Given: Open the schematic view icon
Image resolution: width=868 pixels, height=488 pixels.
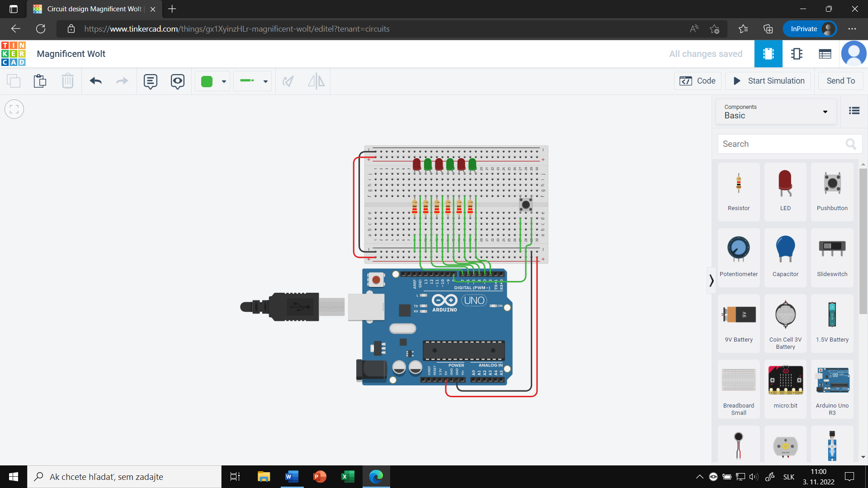Looking at the screenshot, I should click(x=797, y=54).
